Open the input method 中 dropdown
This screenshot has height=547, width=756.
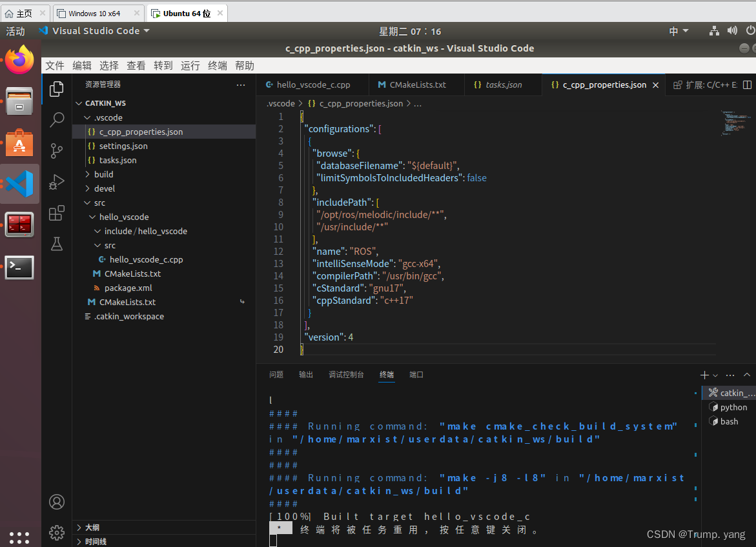(679, 32)
